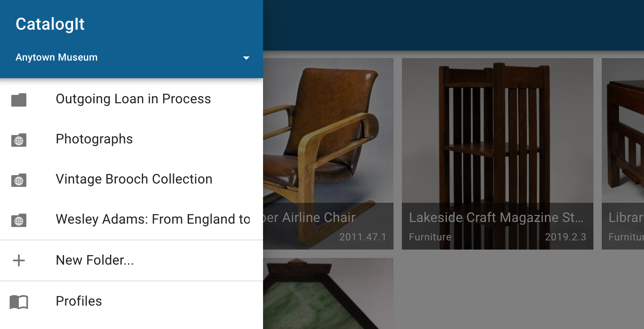This screenshot has width=644, height=329.
Task: Select the Vintage Brooch Collection folder
Action: coord(134,179)
